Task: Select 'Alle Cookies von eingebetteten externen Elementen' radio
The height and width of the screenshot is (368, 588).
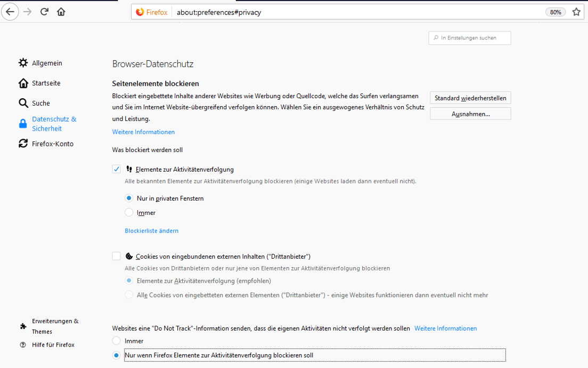Action: [x=129, y=295]
